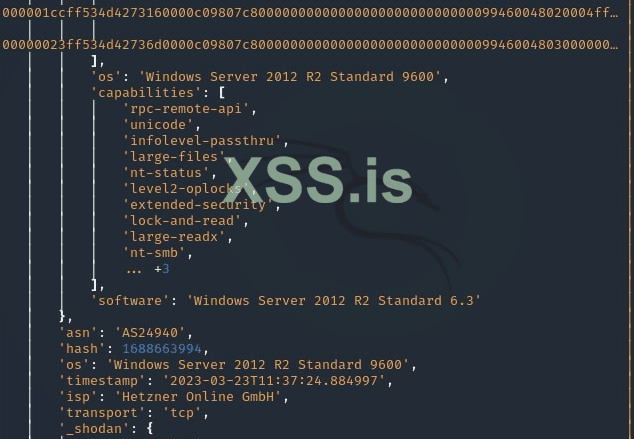The height and width of the screenshot is (439, 634).
Task: Click the 'asn' value AS24940
Action: pos(150,333)
